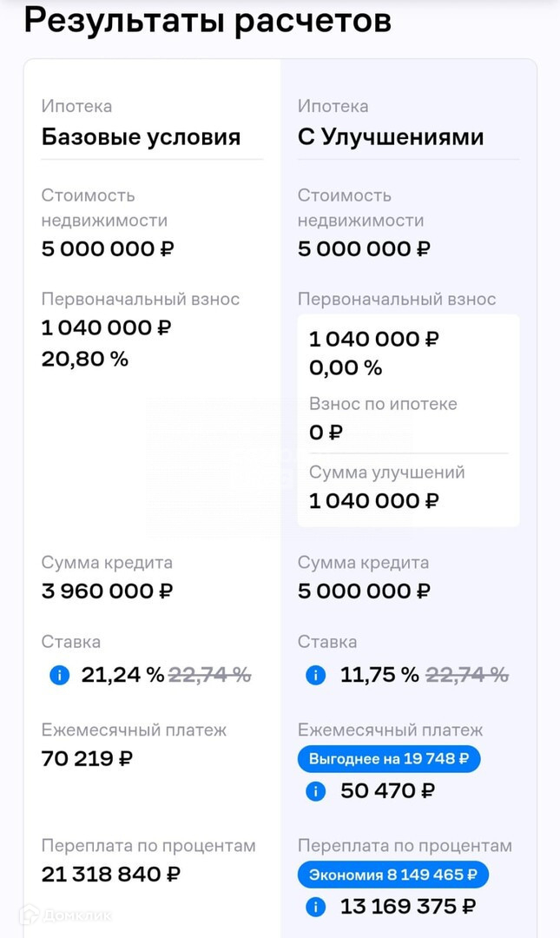This screenshot has height=938, width=560.
Task: Click 'Сумма улучшений' value 1 040 000 ₽
Action: pyautogui.click(x=374, y=501)
